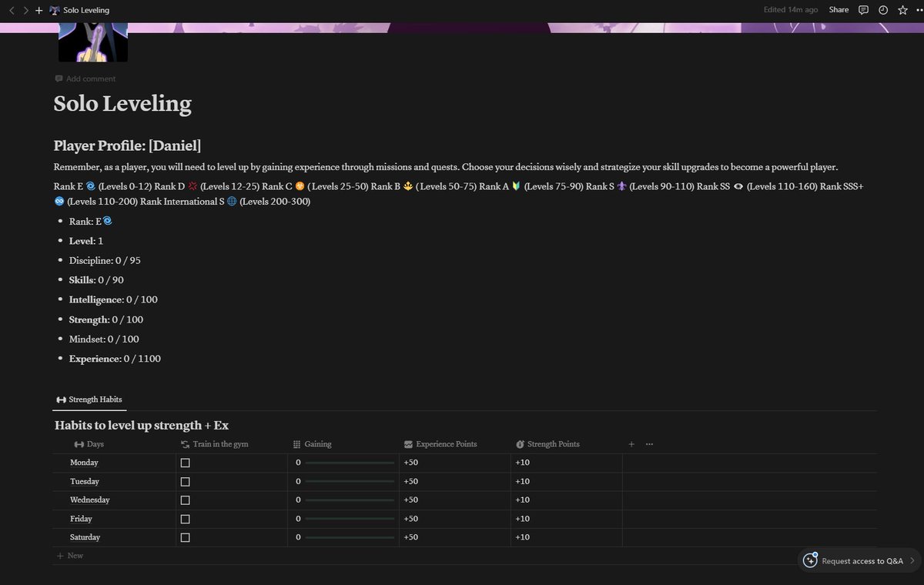This screenshot has width=924, height=585.
Task: Open page history clock icon
Action: [x=883, y=10]
